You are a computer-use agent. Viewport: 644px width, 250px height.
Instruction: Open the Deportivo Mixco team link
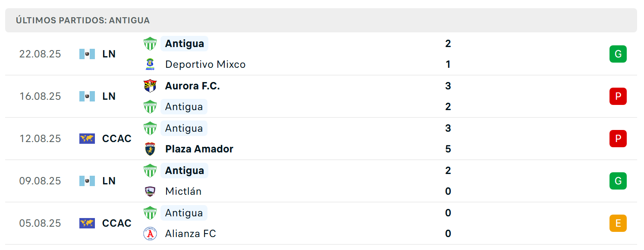[x=205, y=64]
